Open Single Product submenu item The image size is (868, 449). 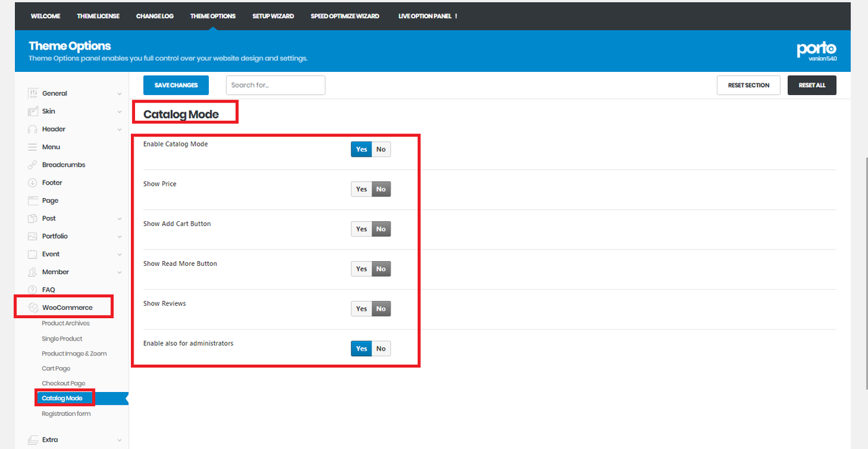[62, 338]
